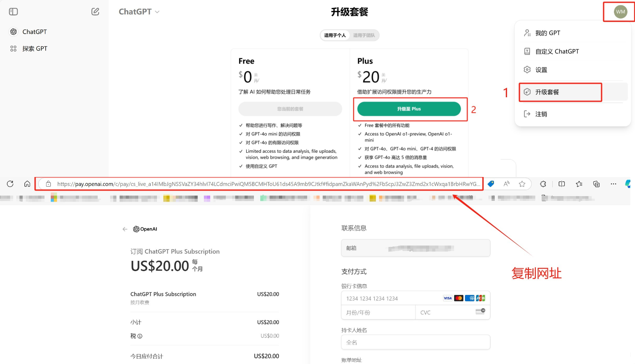Go back with arrow beside OpenAI logo
This screenshot has height=364, width=635.
click(125, 229)
